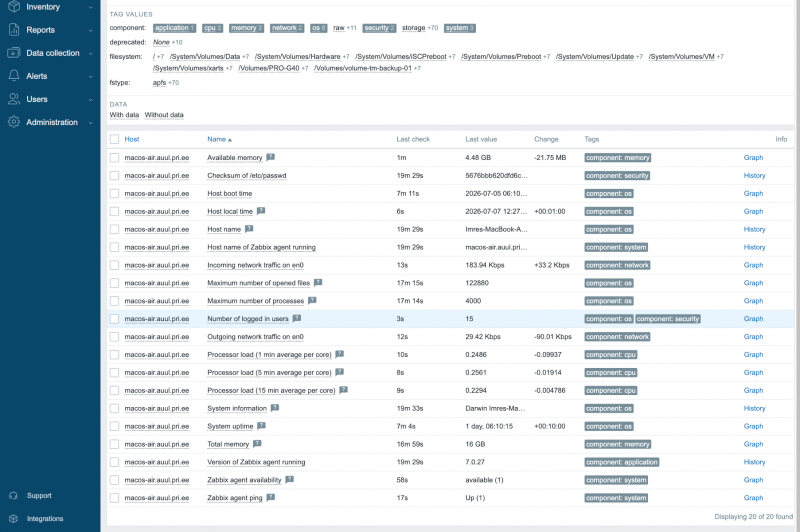
Task: Expand the Administration menu chevron
Action: coord(90,122)
